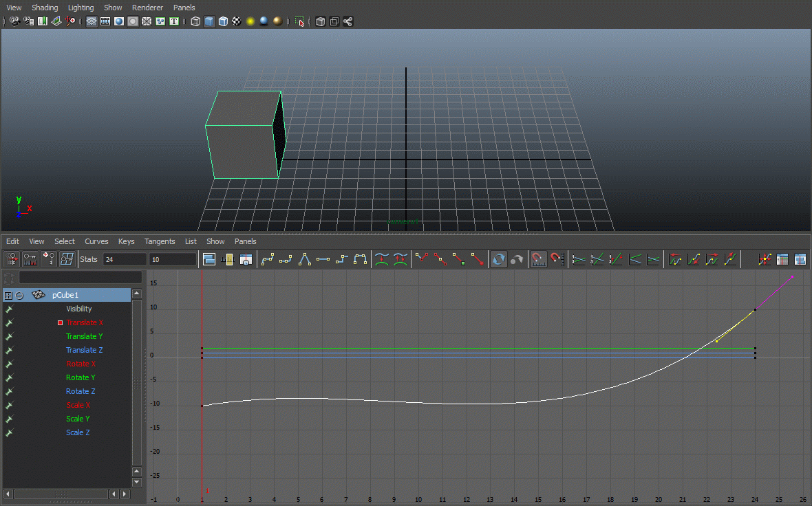812x506 pixels.
Task: Click the outliner scroll-down arrow
Action: (137, 482)
